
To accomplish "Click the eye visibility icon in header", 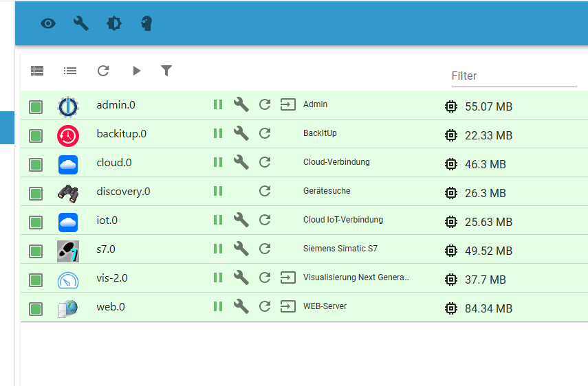I will pyautogui.click(x=48, y=23).
